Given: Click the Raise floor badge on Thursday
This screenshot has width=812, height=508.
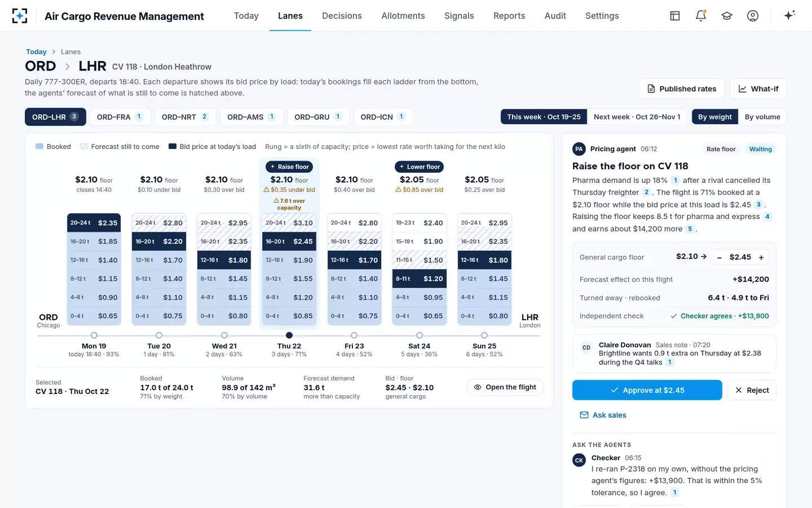Looking at the screenshot, I should [x=289, y=167].
